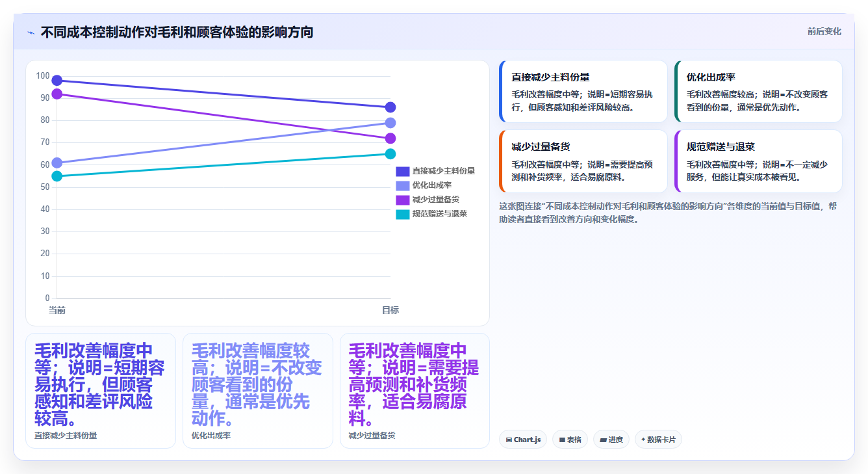Click the bottom card captioned 直接减少主料份量
Viewport: 868px width, 474px height.
coord(101,391)
